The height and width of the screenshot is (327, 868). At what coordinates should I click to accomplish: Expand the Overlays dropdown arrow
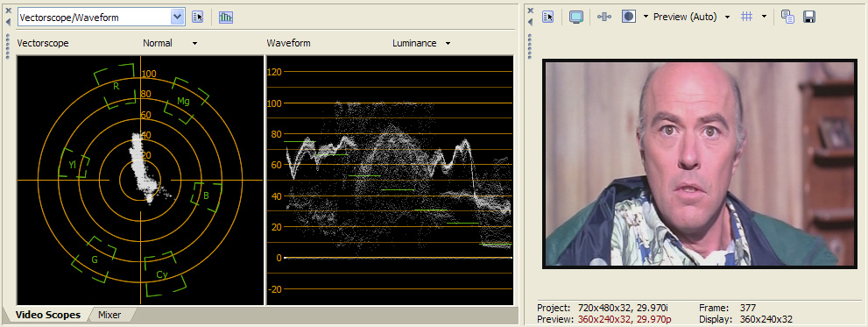[764, 18]
